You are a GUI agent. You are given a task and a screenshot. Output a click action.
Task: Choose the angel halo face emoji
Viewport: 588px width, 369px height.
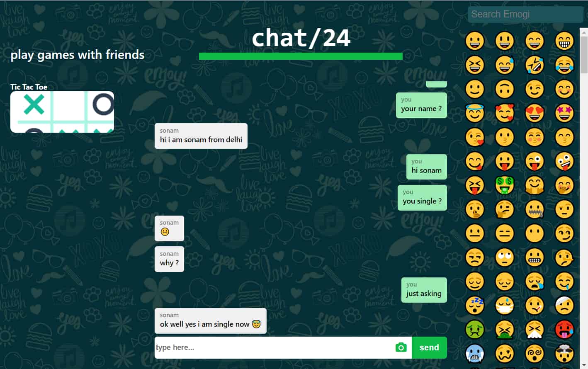point(475,113)
